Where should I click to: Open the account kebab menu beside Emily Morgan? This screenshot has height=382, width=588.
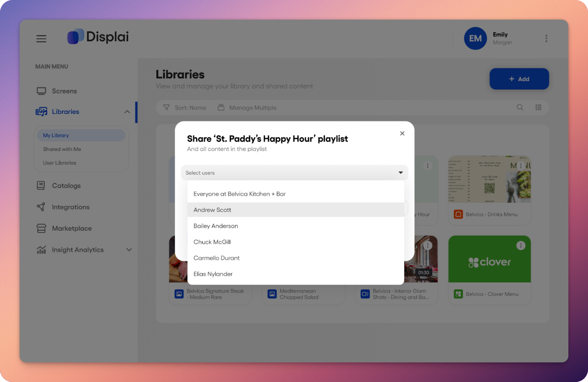(546, 38)
